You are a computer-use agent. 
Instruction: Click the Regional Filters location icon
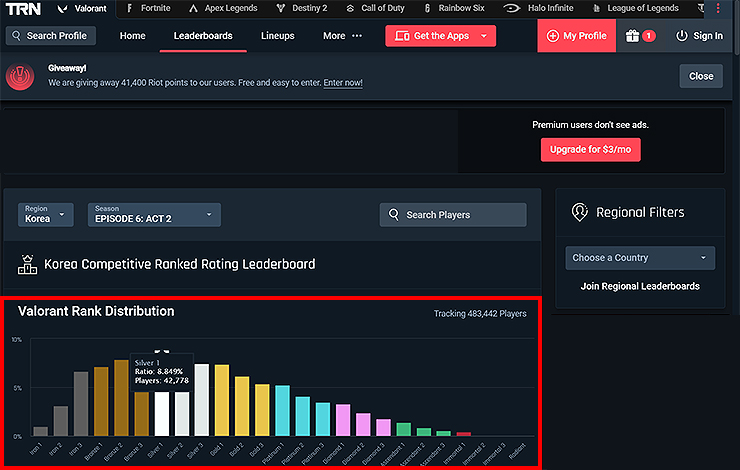(580, 212)
